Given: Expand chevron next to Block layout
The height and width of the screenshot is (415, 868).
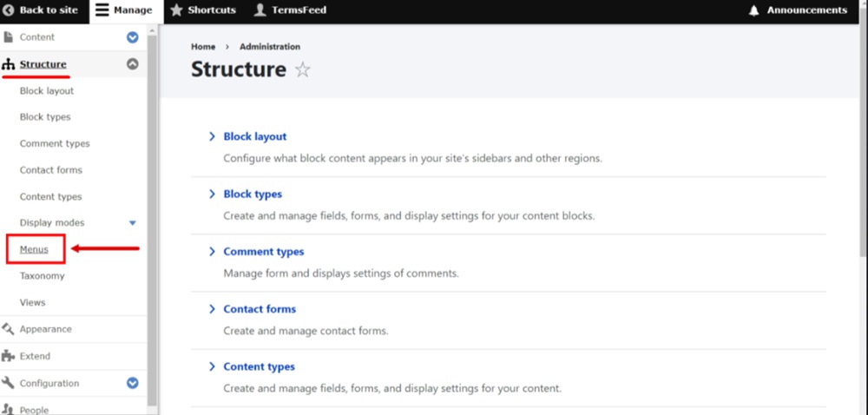Looking at the screenshot, I should [x=212, y=136].
